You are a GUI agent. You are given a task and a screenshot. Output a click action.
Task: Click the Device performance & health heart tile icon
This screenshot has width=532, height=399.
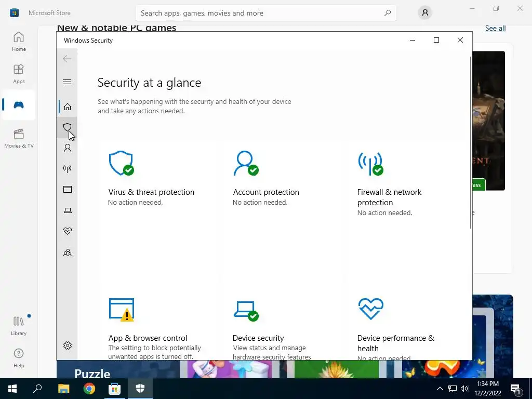point(371,309)
